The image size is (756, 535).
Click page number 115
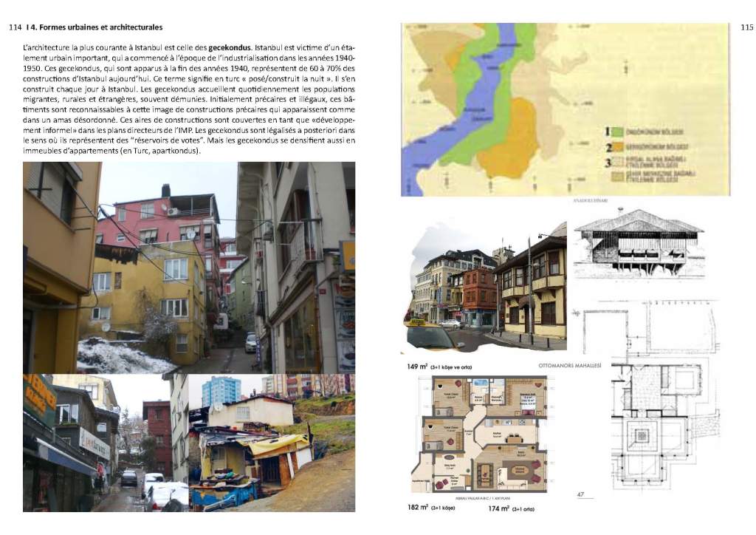pos(746,27)
